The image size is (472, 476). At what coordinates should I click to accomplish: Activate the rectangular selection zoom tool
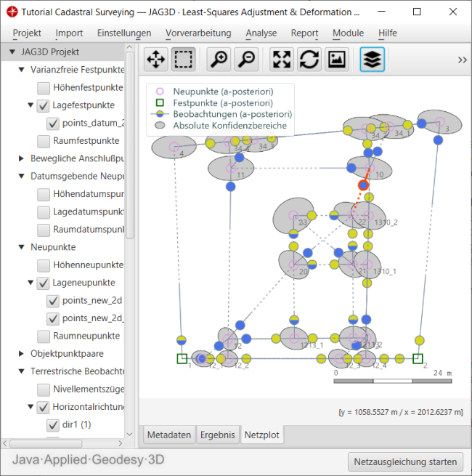coord(184,60)
